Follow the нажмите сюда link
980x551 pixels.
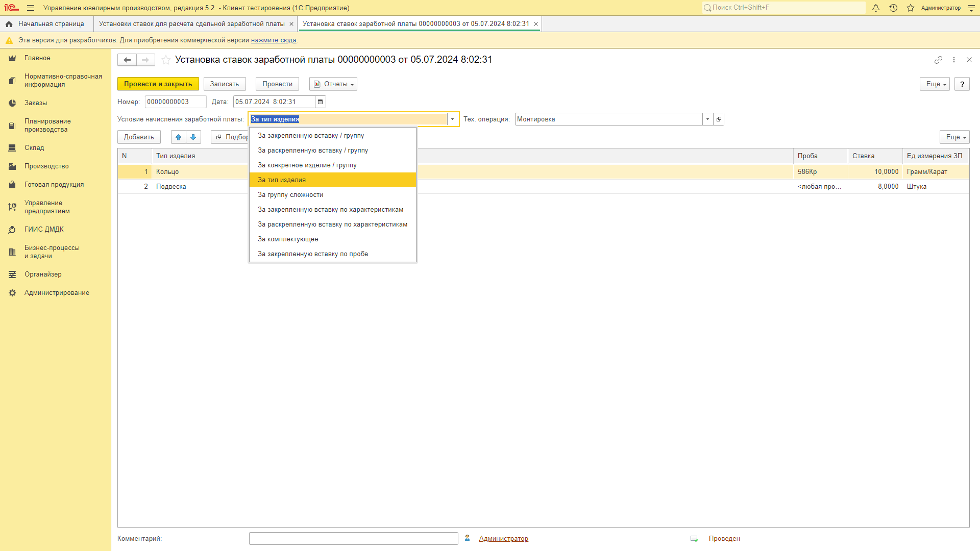tap(274, 40)
